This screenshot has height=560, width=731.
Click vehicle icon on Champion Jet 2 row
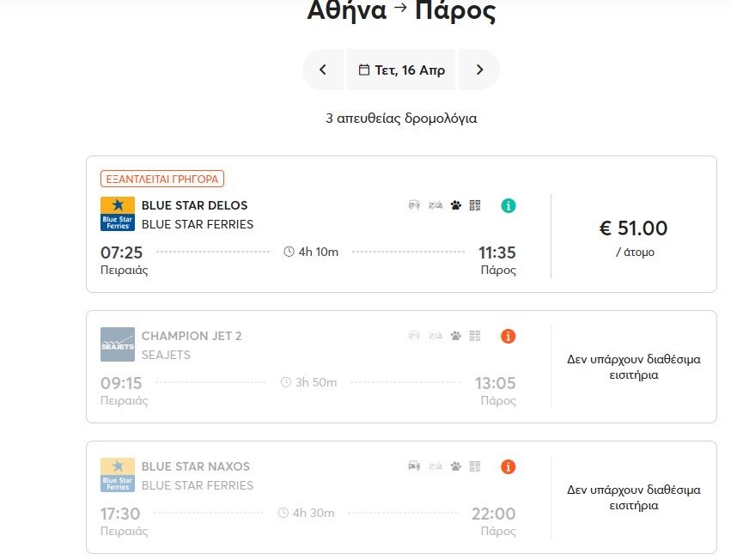pos(414,336)
